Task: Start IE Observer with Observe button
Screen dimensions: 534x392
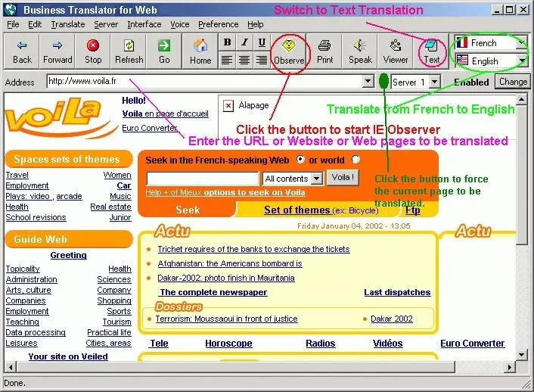Action: (x=289, y=51)
